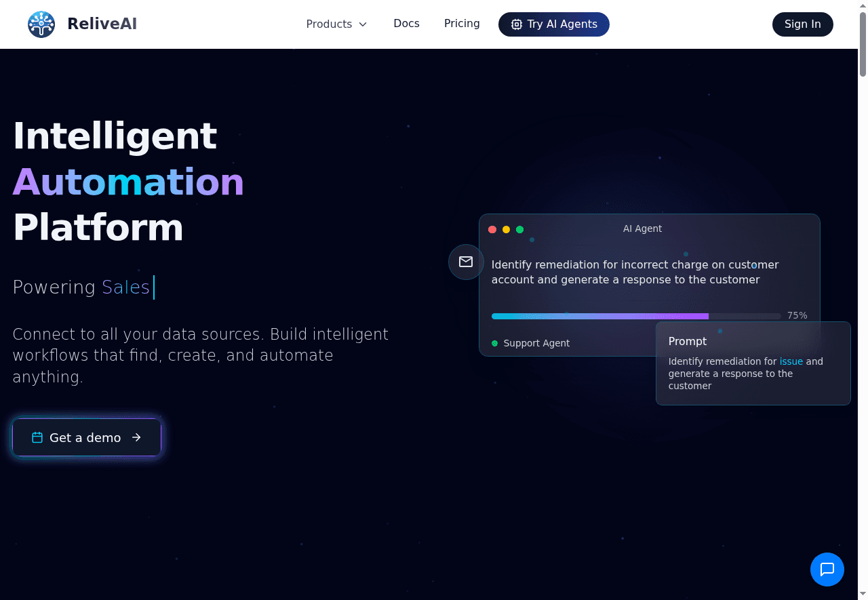Image resolution: width=868 pixels, height=600 pixels.
Task: Expand the Products dropdown menu
Action: coord(329,24)
